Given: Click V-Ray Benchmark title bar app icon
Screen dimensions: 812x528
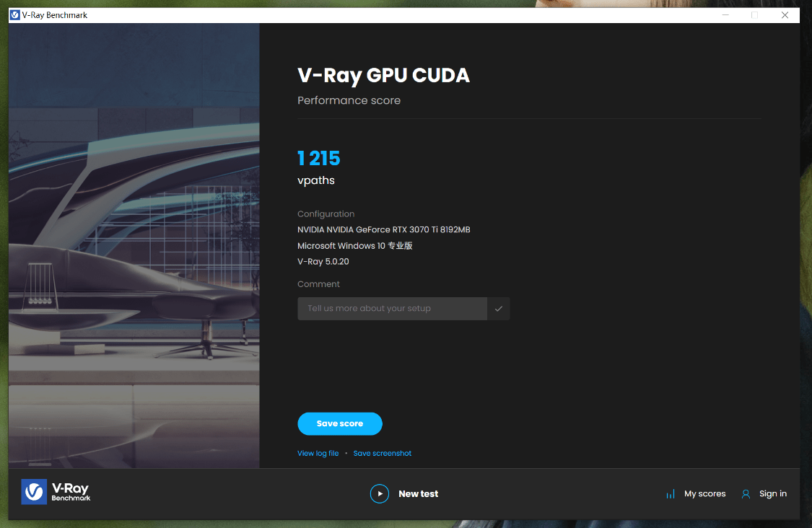Looking at the screenshot, I should tap(15, 15).
